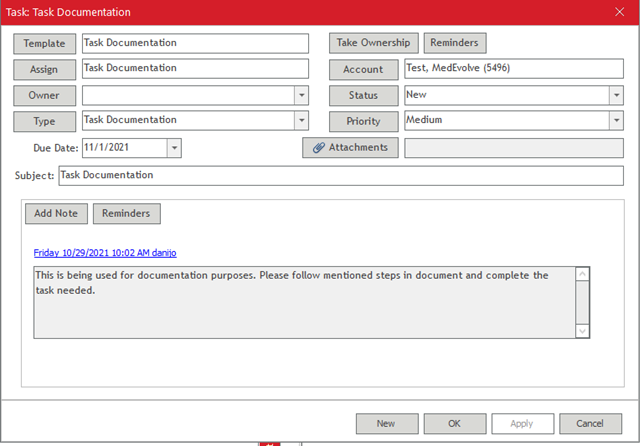Open the note timestamp link by danijo
Viewport: 644px width, 446px height.
tap(105, 253)
